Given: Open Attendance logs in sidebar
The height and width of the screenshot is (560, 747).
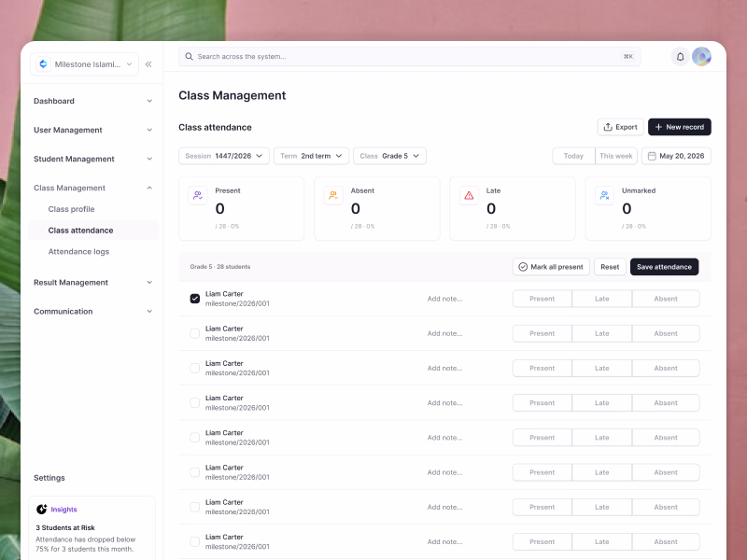Looking at the screenshot, I should coord(78,251).
